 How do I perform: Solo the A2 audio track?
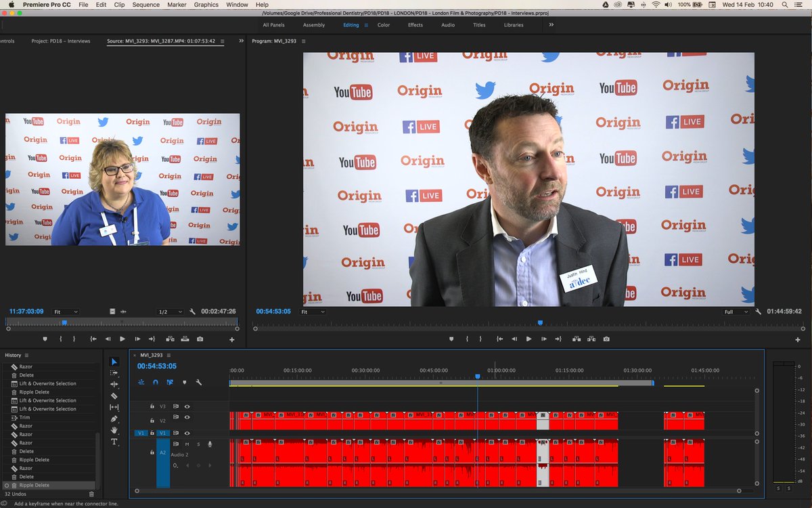click(198, 444)
